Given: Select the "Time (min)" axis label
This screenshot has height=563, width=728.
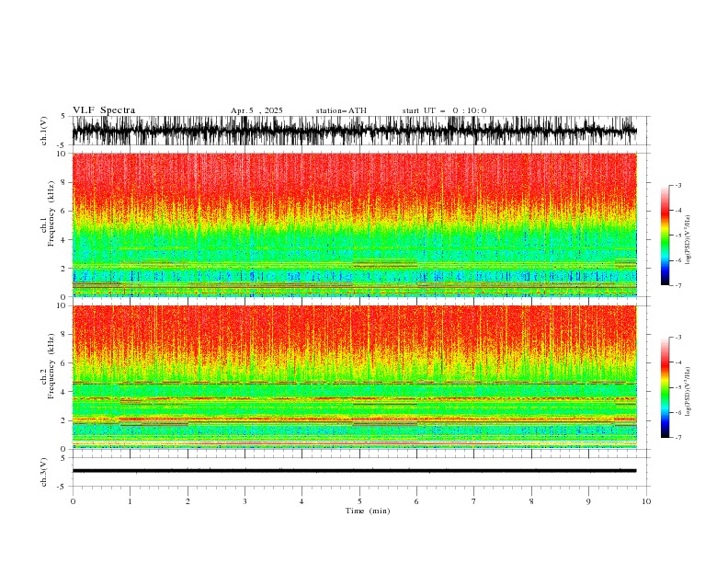Looking at the screenshot, I should pos(368,511).
